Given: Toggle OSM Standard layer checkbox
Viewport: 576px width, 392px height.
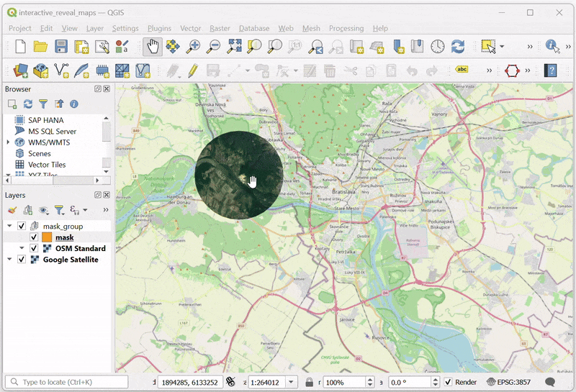Looking at the screenshot, I should [x=34, y=248].
